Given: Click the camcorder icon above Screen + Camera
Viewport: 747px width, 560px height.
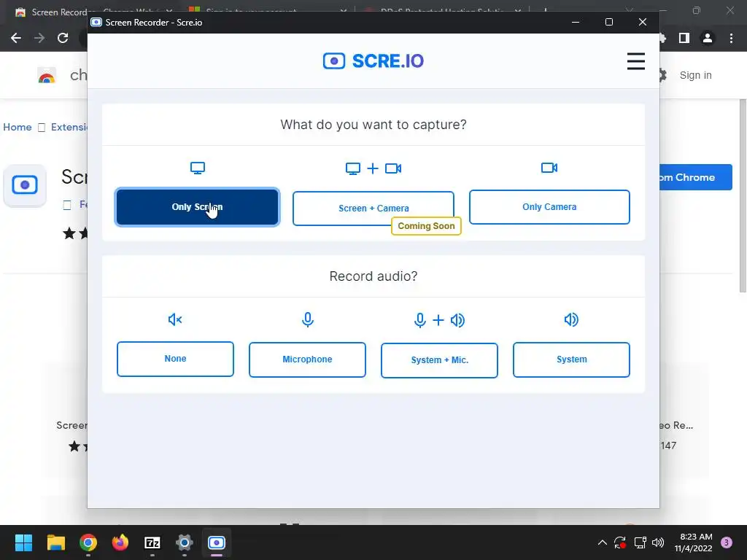Looking at the screenshot, I should [x=393, y=168].
